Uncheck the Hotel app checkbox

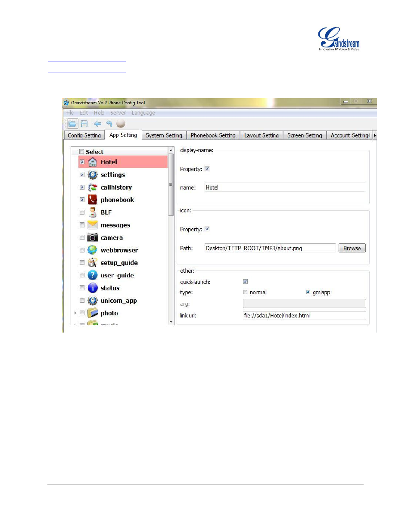tap(82, 162)
